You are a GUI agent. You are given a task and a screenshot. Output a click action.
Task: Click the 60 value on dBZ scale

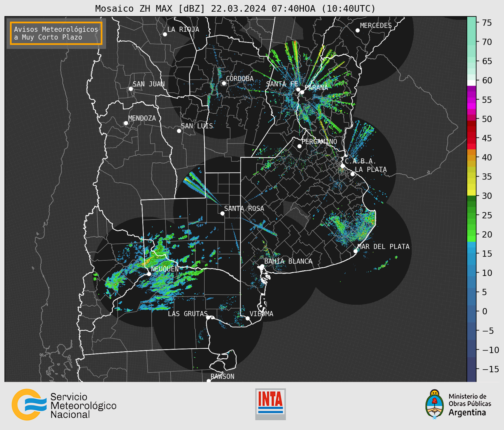click(x=487, y=80)
